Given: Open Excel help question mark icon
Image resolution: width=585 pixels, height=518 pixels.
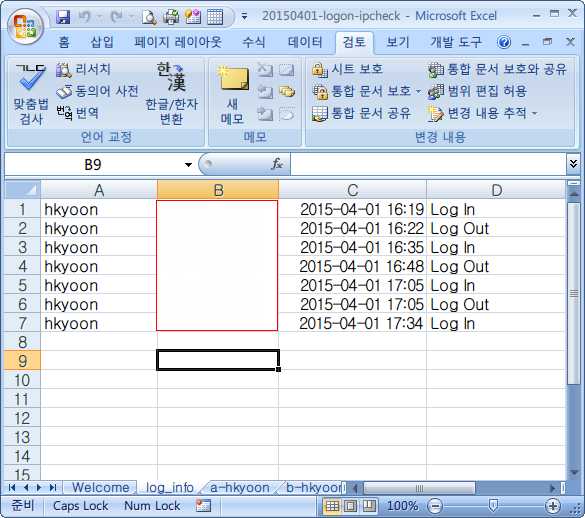Looking at the screenshot, I should click(504, 42).
